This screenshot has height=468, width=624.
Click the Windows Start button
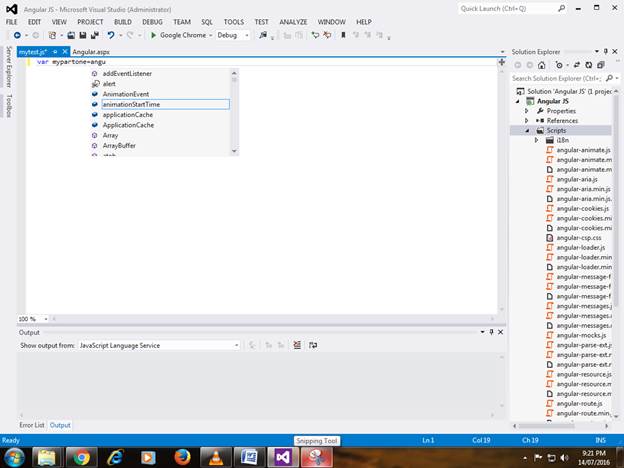pos(15,458)
